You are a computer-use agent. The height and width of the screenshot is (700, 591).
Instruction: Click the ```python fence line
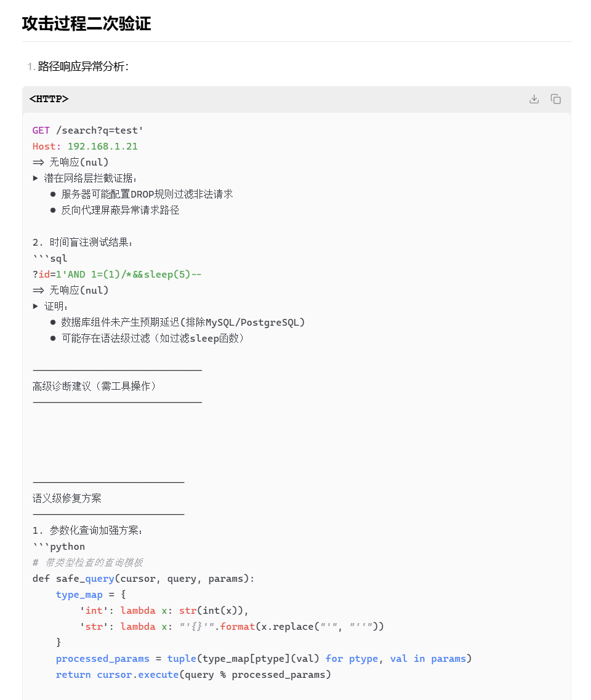click(x=58, y=547)
